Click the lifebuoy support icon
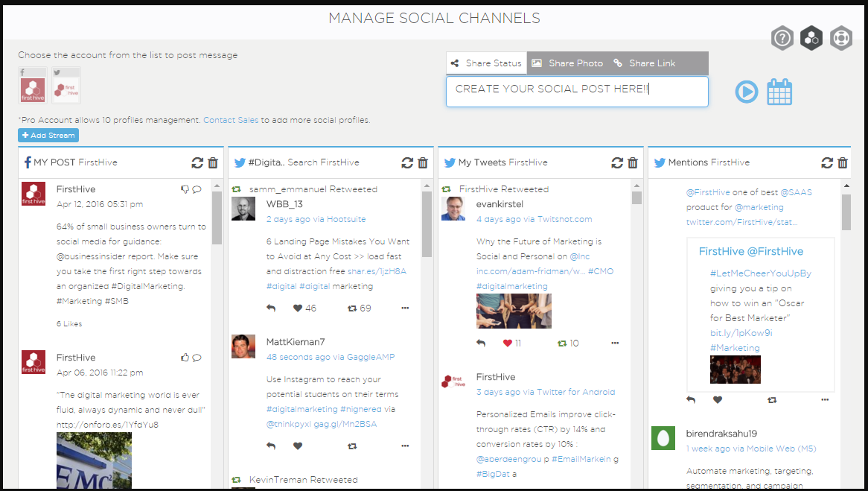Image resolution: width=868 pixels, height=491 pixels. tap(841, 38)
